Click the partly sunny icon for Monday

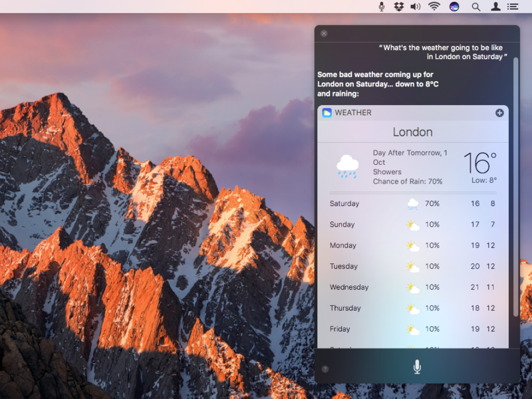tap(413, 246)
